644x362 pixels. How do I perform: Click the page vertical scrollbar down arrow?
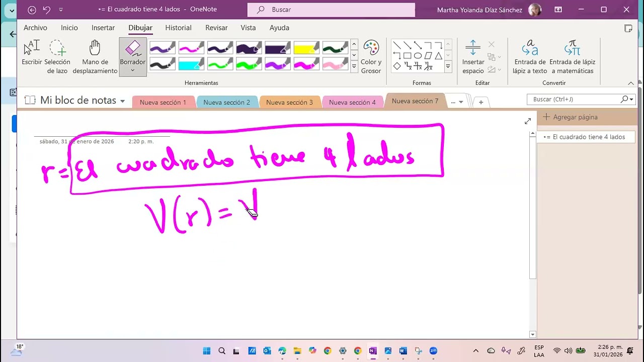click(533, 334)
